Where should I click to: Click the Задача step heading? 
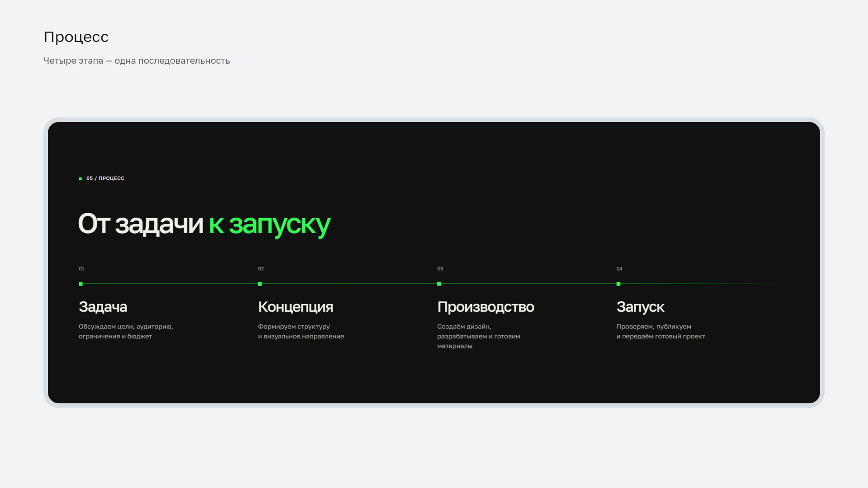coord(103,307)
